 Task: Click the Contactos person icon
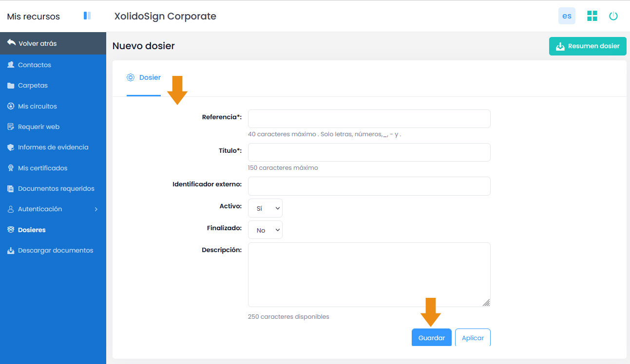tap(11, 65)
